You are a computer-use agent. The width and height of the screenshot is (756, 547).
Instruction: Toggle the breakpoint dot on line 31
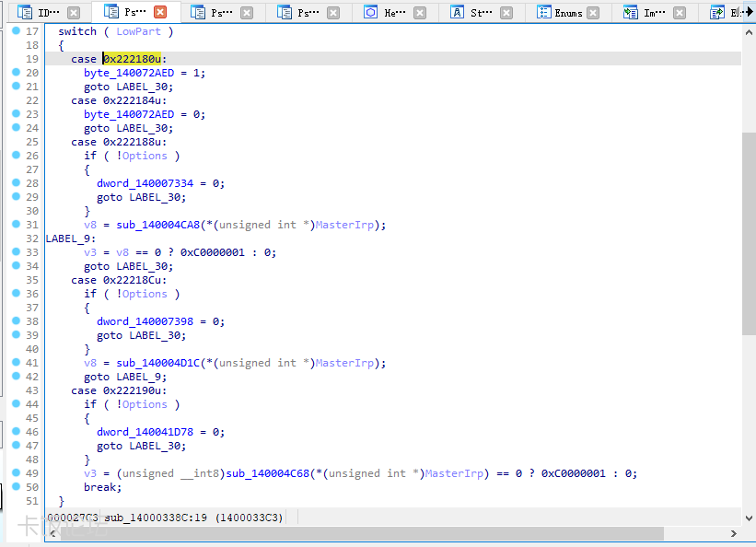pos(16,224)
